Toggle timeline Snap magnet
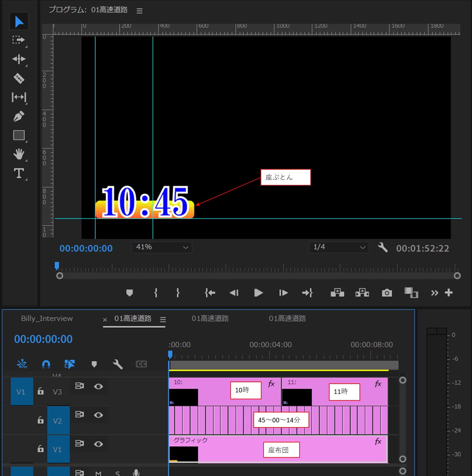The image size is (472, 476). point(46,364)
